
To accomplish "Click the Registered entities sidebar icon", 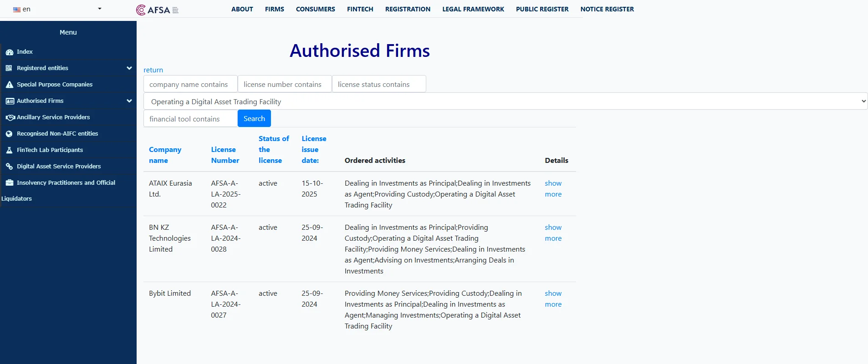I will coord(9,68).
